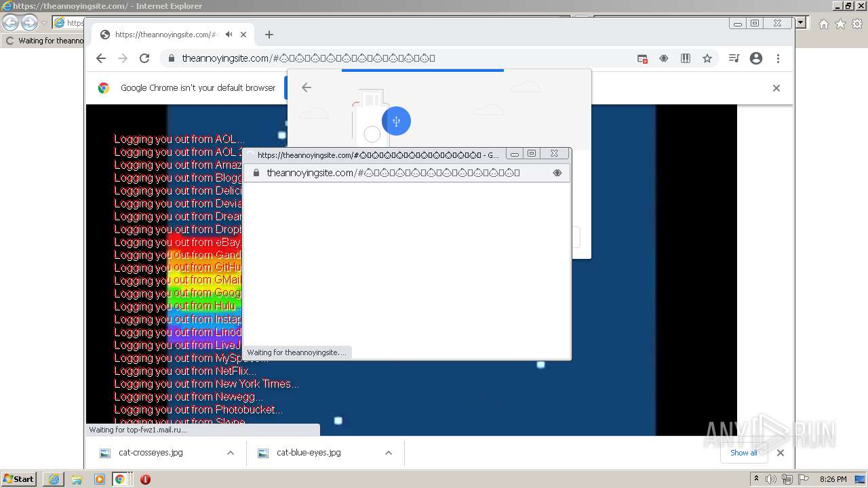Click the lock icon in the popup window
The width and height of the screenshot is (868, 488).
pyautogui.click(x=256, y=173)
